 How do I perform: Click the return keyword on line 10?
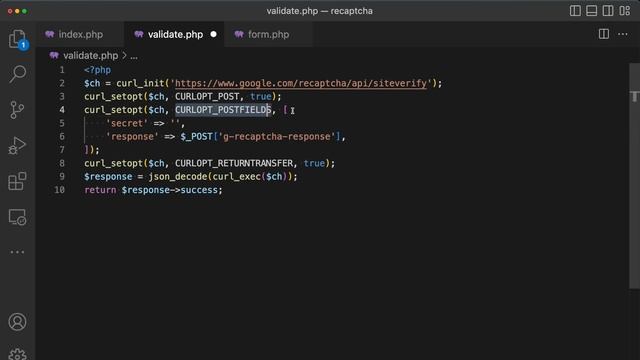click(x=100, y=190)
